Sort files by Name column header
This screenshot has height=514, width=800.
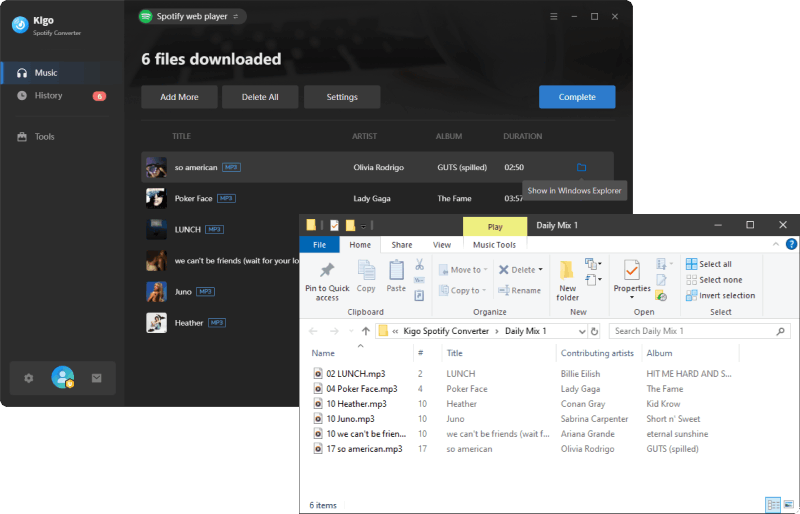323,353
